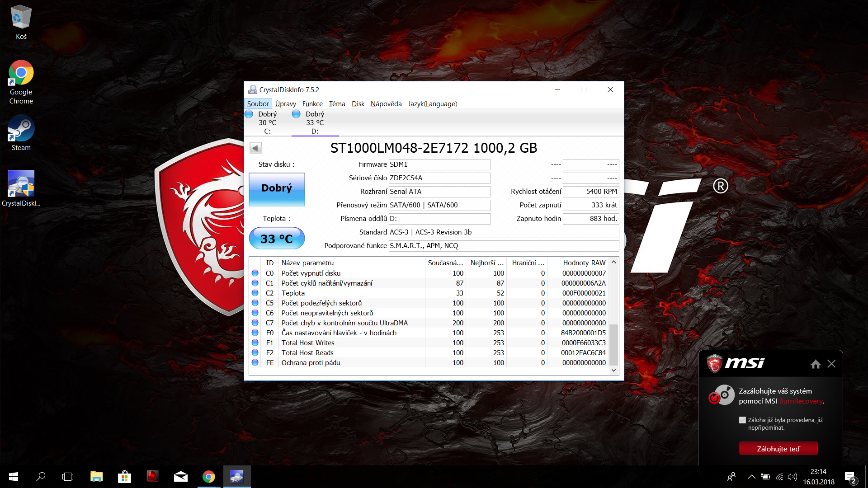Select the FE Ochrana proti pádu row
The width and height of the screenshot is (868, 488).
(x=429, y=363)
